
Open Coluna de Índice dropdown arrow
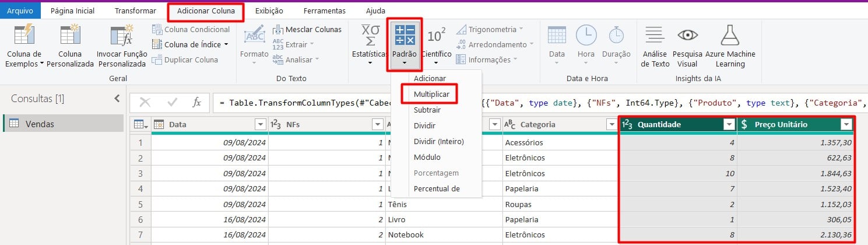[226, 44]
